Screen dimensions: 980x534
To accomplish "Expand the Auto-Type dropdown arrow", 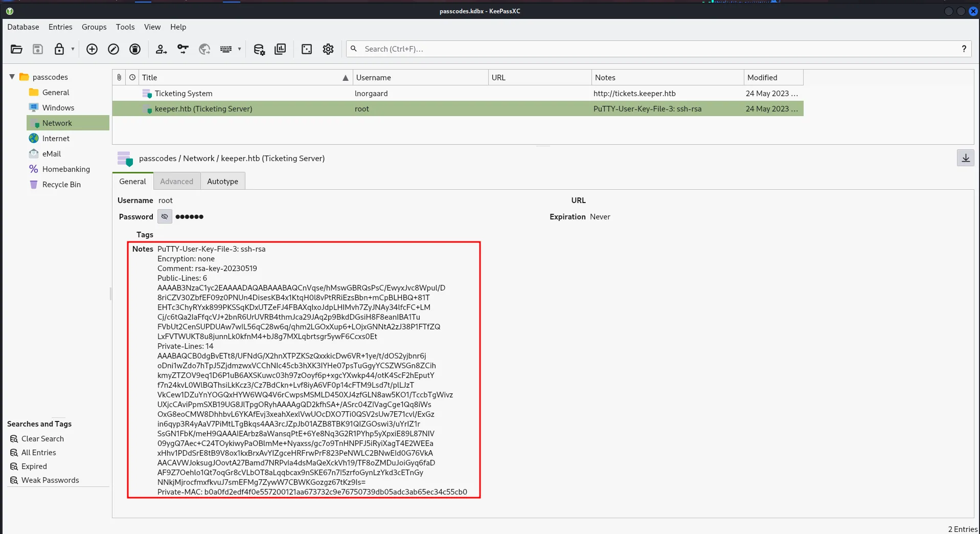I will (239, 49).
